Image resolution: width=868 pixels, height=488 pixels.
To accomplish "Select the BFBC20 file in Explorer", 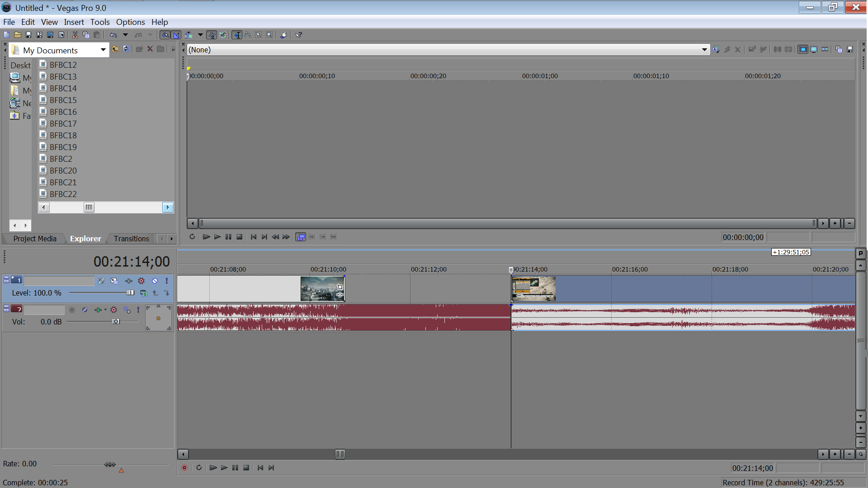I will [x=63, y=170].
